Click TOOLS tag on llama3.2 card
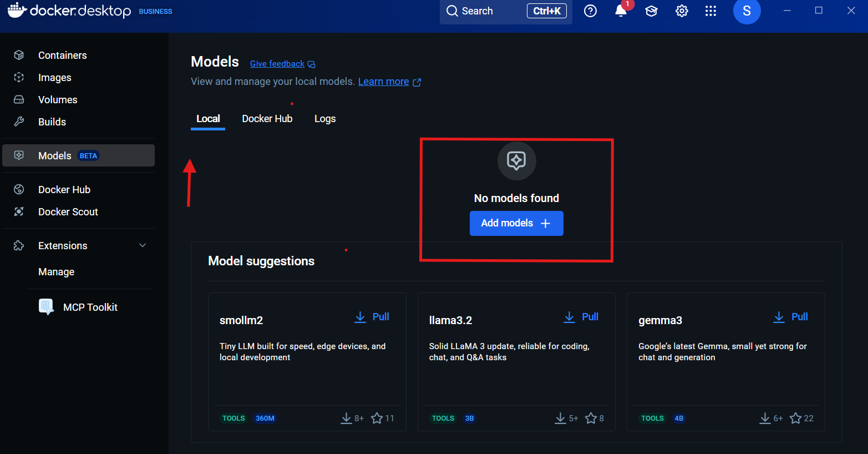Screen dimensions: 868x454 443,418
